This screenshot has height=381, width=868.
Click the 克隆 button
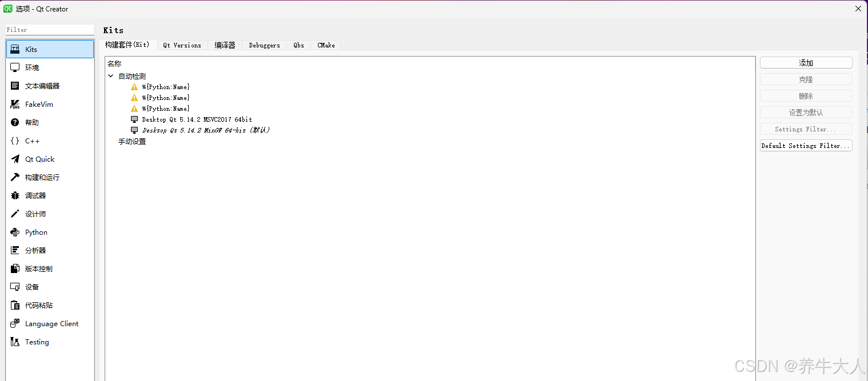tap(806, 79)
